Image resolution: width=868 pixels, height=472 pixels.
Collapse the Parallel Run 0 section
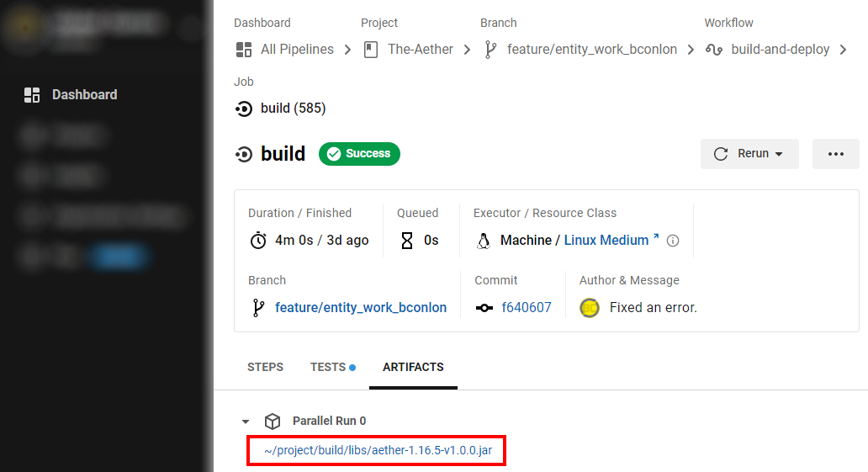point(246,422)
